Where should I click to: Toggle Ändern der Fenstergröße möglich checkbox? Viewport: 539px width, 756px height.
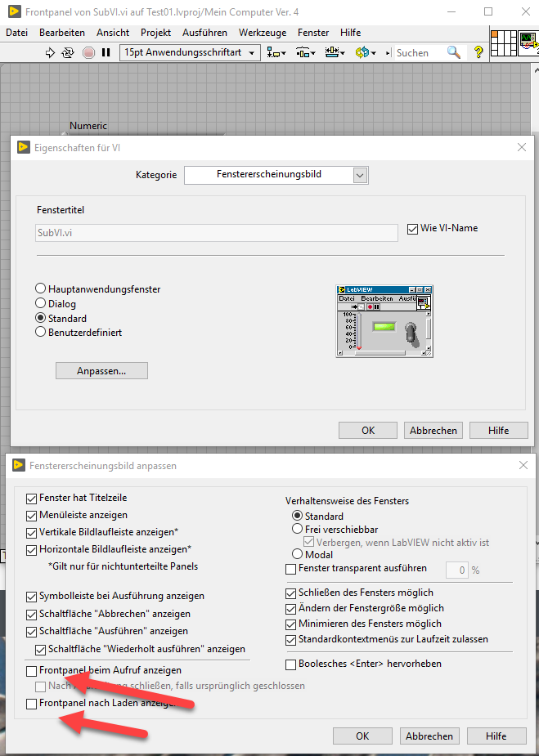point(291,609)
